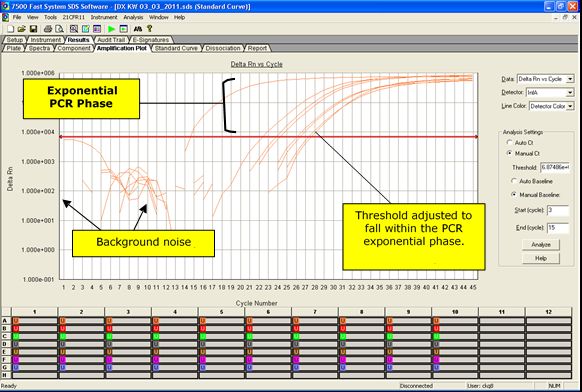Viewport: 582px width, 392px height.
Task: Open a file with the folder icon
Action: point(22,29)
